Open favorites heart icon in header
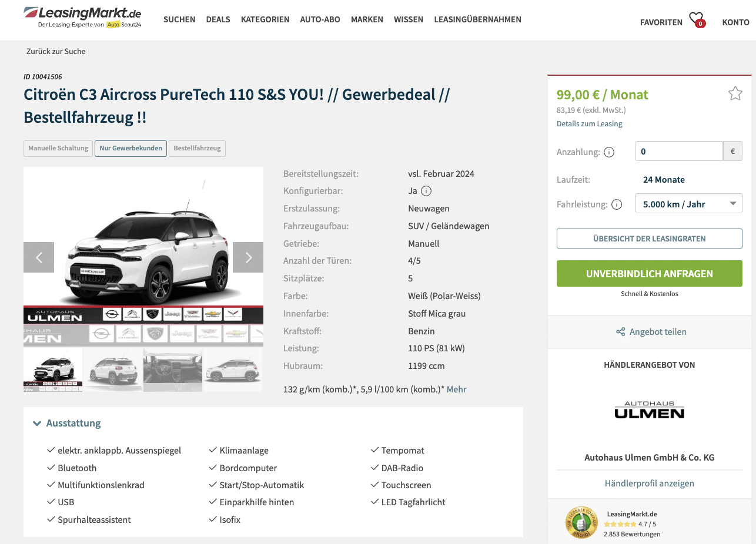This screenshot has height=544, width=756. [697, 20]
